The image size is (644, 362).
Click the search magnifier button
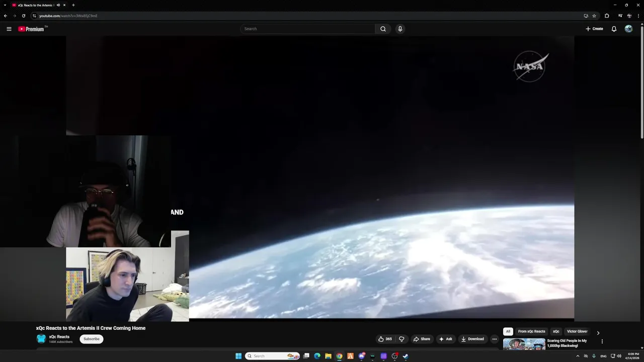tap(383, 29)
